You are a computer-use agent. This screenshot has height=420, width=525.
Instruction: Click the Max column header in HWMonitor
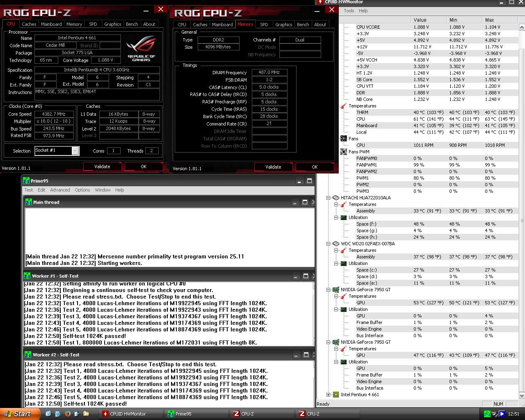tap(500, 20)
